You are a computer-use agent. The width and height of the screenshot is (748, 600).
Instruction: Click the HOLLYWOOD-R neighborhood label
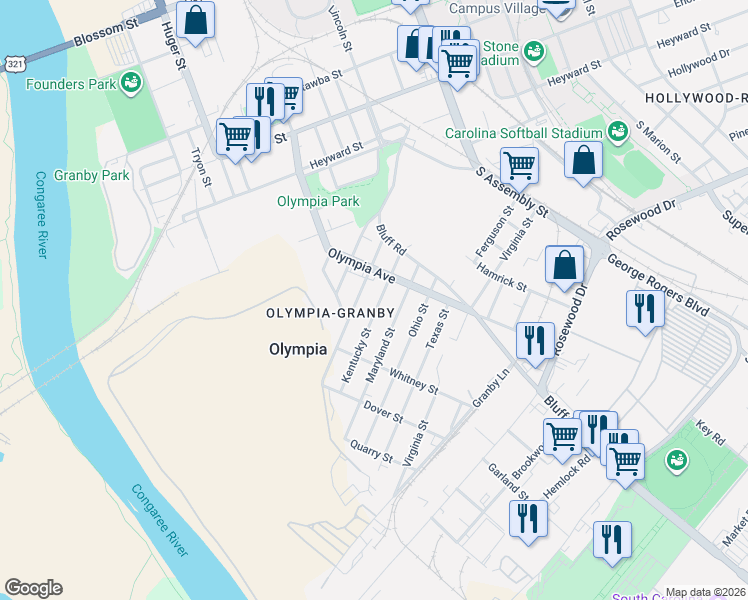(696, 98)
